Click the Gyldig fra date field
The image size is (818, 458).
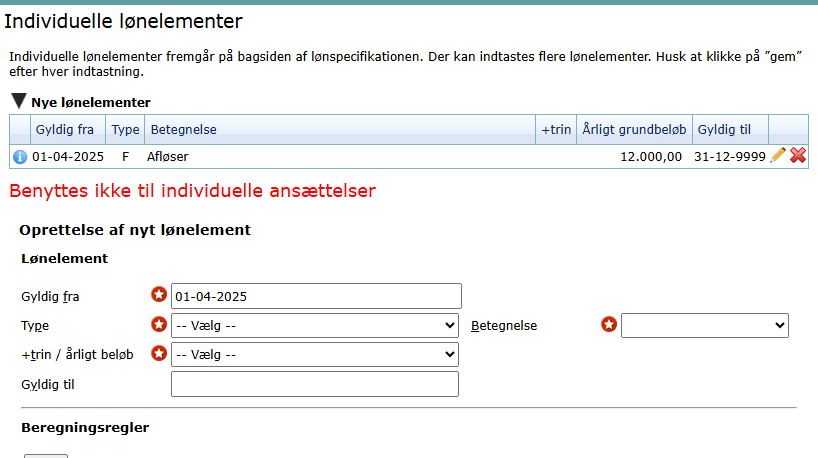pyautogui.click(x=316, y=296)
